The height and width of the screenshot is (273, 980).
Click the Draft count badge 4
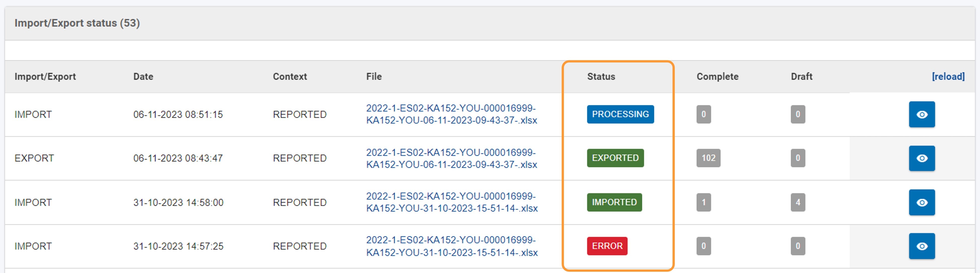[x=798, y=202]
